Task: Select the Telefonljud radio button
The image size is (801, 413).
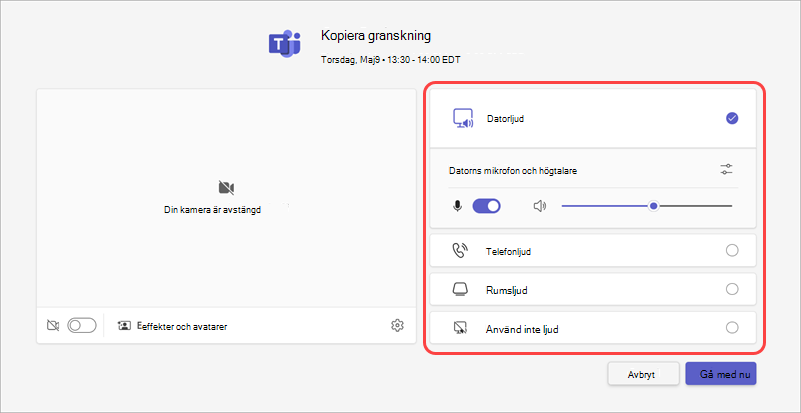Action: (732, 250)
